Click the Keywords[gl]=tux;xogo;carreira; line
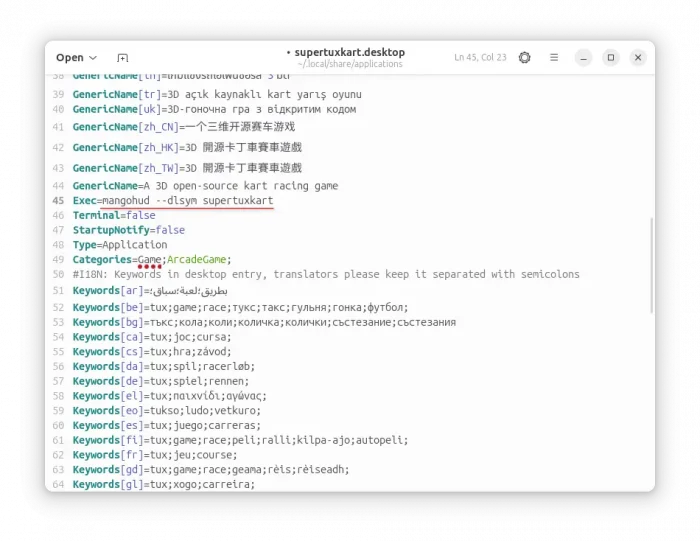The height and width of the screenshot is (541, 700). (164, 485)
